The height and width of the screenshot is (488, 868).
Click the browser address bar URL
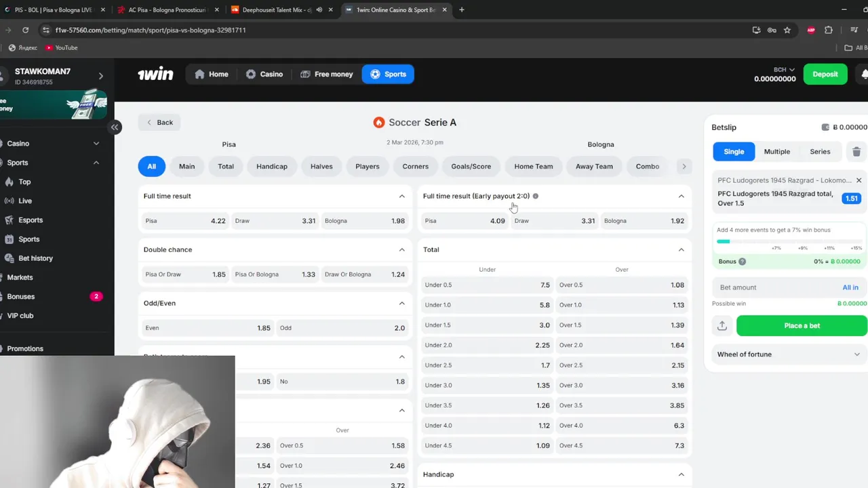coord(151,30)
